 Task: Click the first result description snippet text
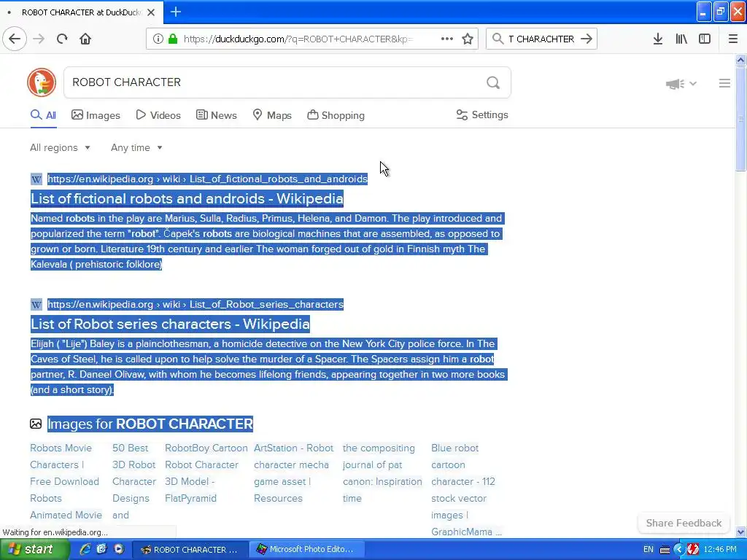coord(267,241)
